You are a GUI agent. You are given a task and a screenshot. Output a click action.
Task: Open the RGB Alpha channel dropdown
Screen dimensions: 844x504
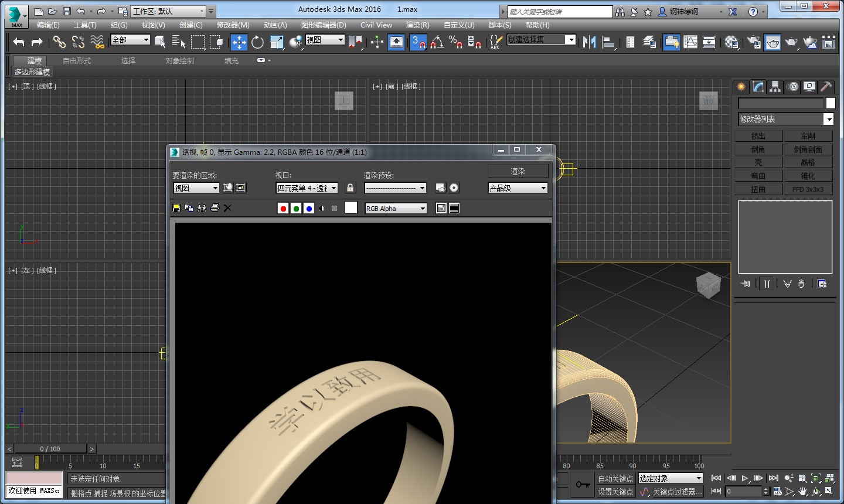[x=396, y=209]
